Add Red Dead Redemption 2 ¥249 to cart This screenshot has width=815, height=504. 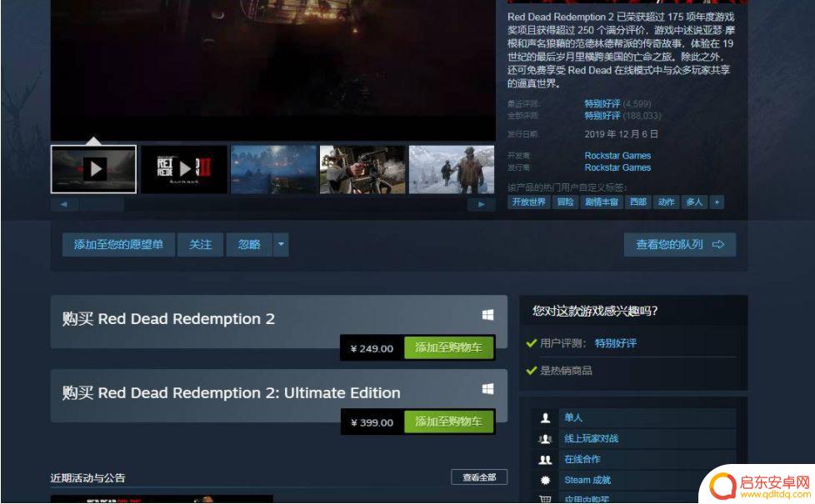[449, 347]
